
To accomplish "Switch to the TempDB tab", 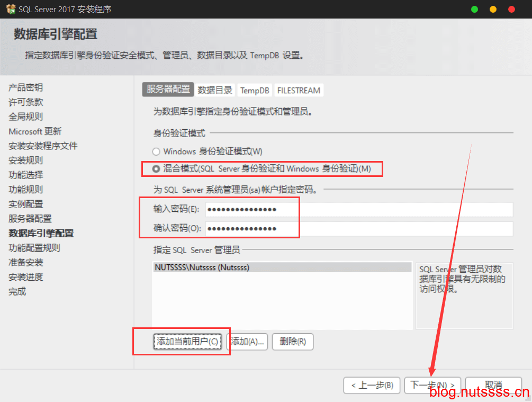I will 255,91.
